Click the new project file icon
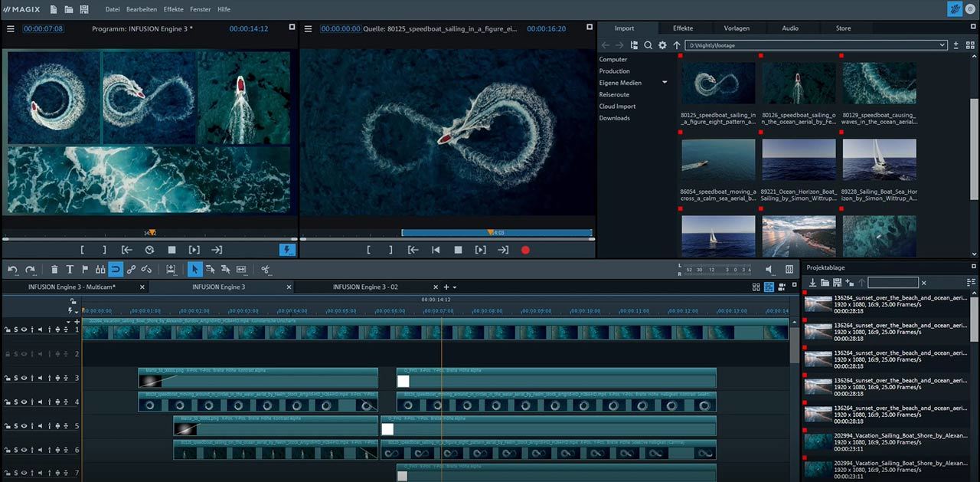The width and height of the screenshot is (980, 482). click(54, 9)
